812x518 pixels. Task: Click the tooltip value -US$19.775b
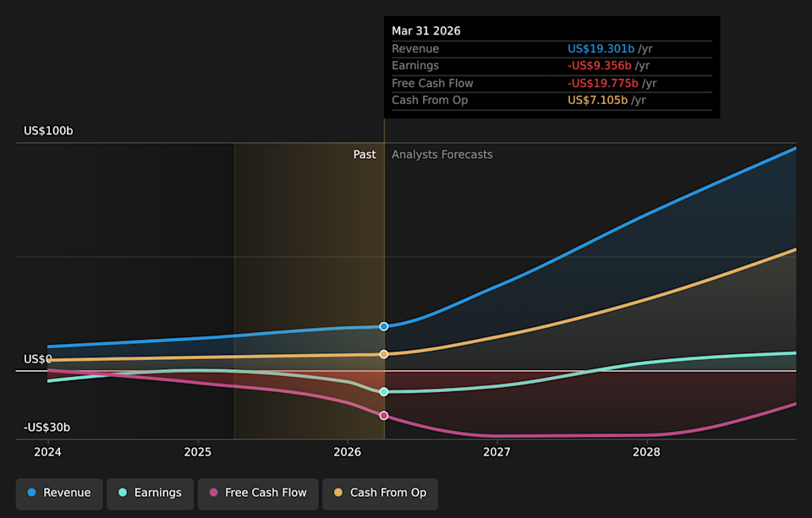[x=603, y=84]
